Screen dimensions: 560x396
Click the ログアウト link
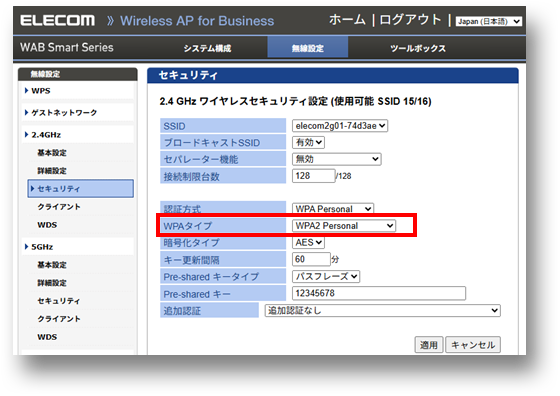pyautogui.click(x=410, y=20)
